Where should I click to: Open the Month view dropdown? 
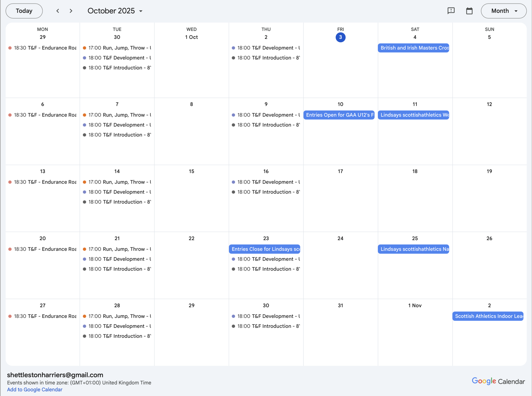[504, 11]
